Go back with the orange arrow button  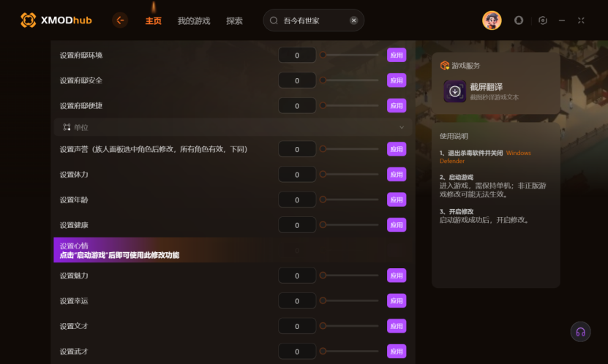[x=120, y=20]
